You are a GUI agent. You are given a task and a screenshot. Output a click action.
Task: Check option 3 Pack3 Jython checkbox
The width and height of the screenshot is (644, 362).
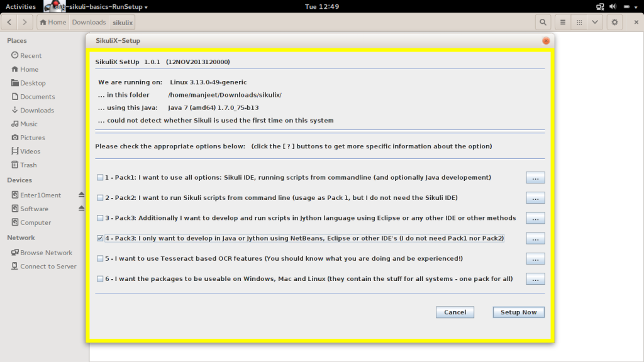(100, 218)
